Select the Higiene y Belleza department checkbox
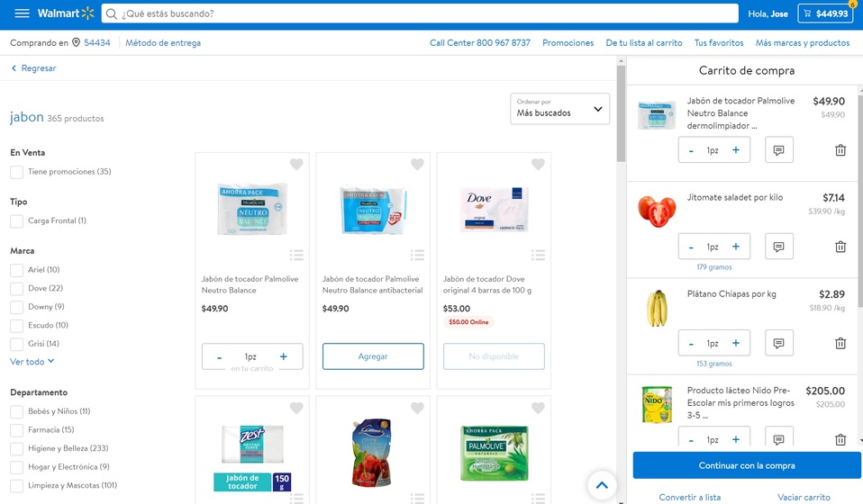 click(x=16, y=448)
